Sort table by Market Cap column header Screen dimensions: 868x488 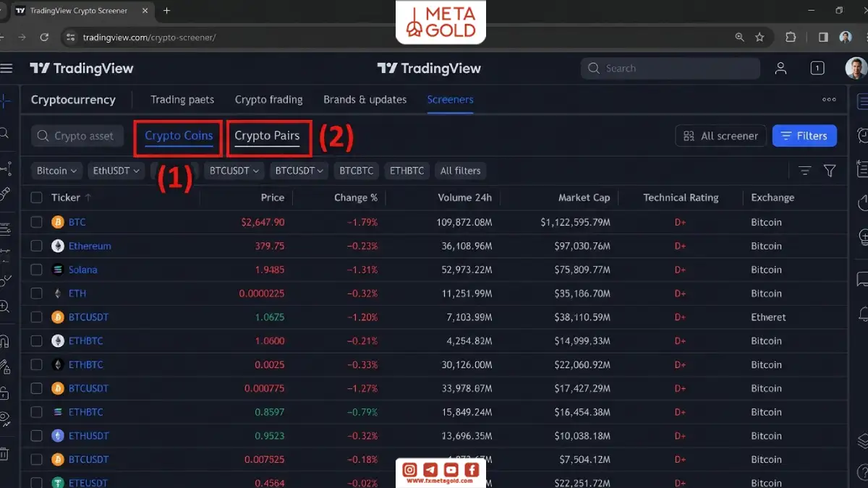pyautogui.click(x=584, y=197)
